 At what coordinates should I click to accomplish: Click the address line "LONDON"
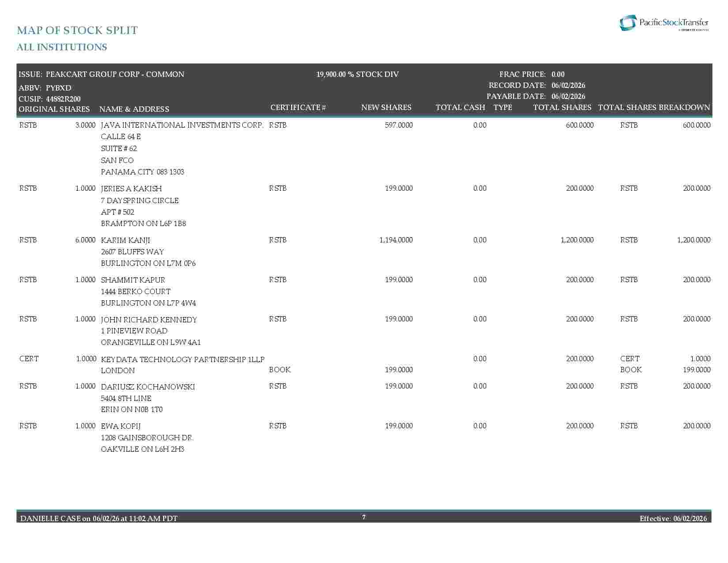tap(118, 370)
